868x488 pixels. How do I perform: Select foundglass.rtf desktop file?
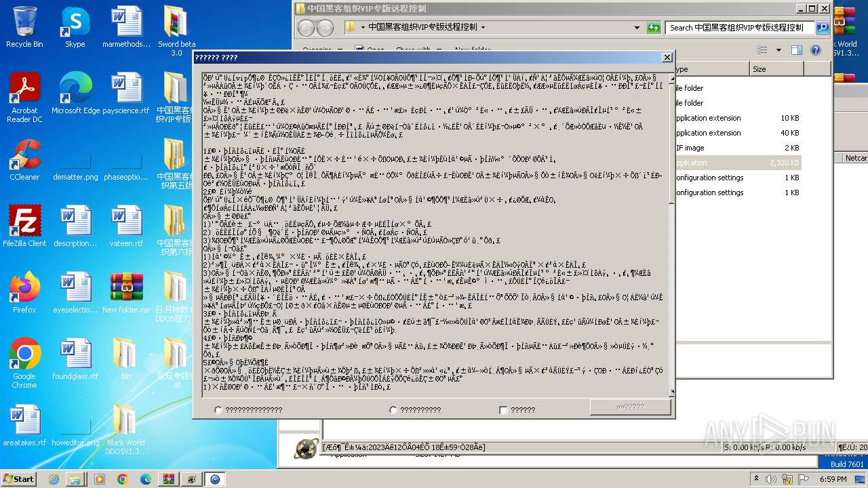click(75, 359)
